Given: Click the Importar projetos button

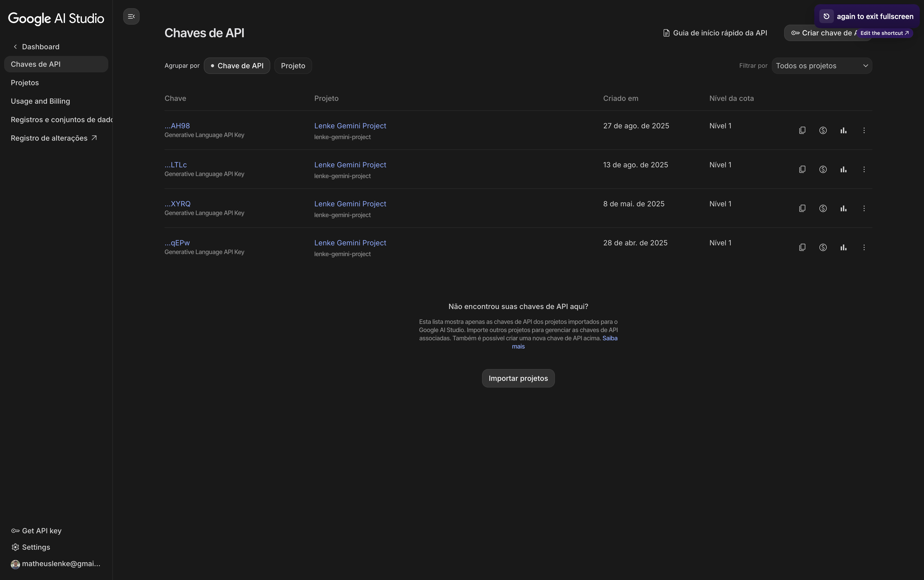Looking at the screenshot, I should 518,378.
